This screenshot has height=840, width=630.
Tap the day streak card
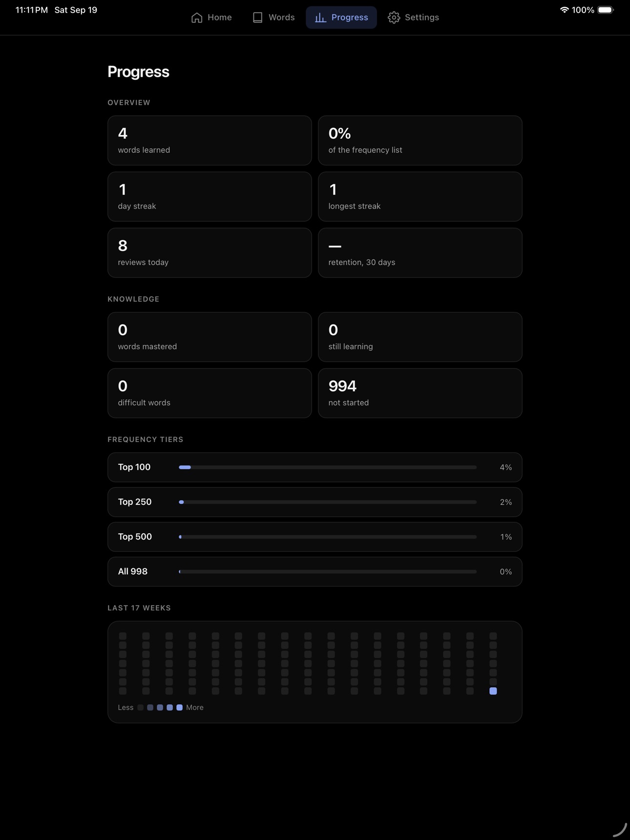tap(210, 197)
